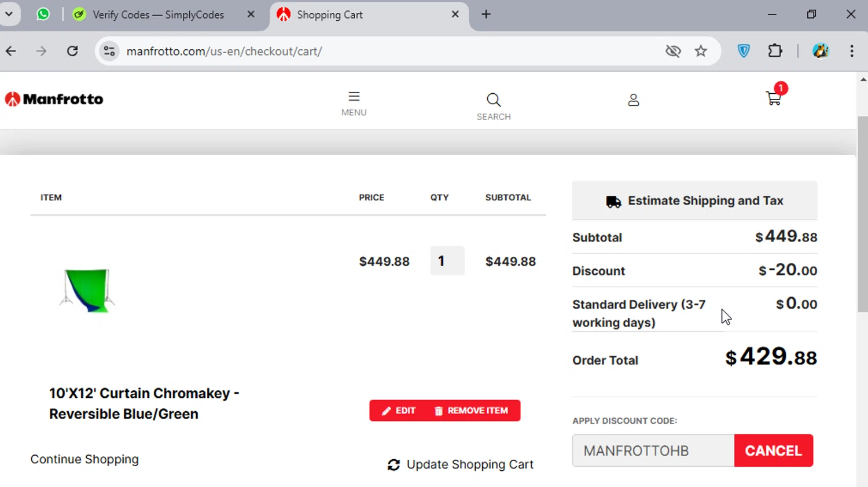The height and width of the screenshot is (487, 868).
Task: Click the APPLY DISCOUNT CODE label
Action: [x=624, y=421]
